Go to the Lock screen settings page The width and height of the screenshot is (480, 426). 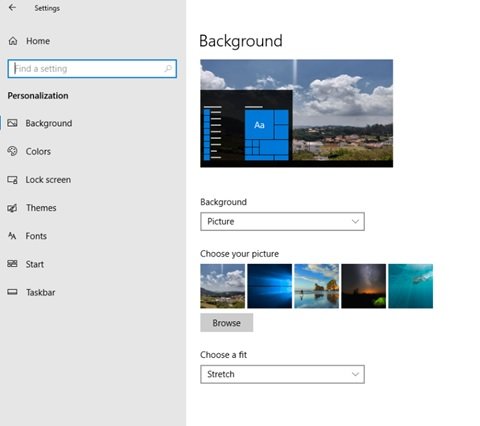click(x=48, y=180)
